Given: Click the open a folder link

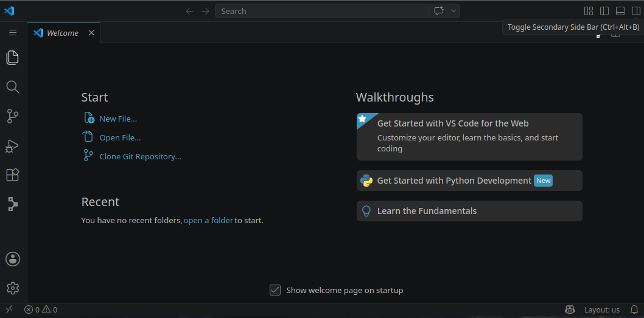Looking at the screenshot, I should point(208,221).
